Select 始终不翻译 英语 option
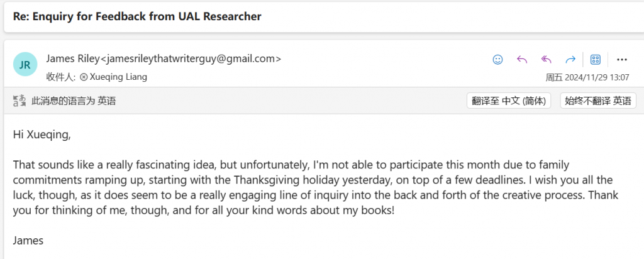Image resolution: width=644 pixels, height=259 pixels. coord(598,101)
